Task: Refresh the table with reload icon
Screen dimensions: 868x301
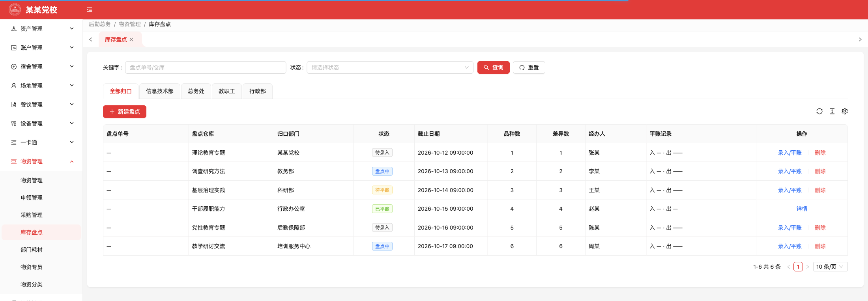Action: 819,111
